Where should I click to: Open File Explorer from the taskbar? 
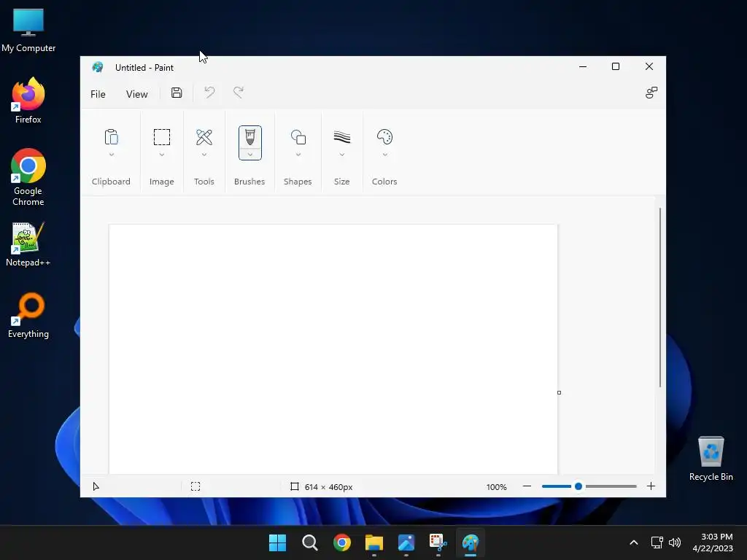(x=374, y=542)
